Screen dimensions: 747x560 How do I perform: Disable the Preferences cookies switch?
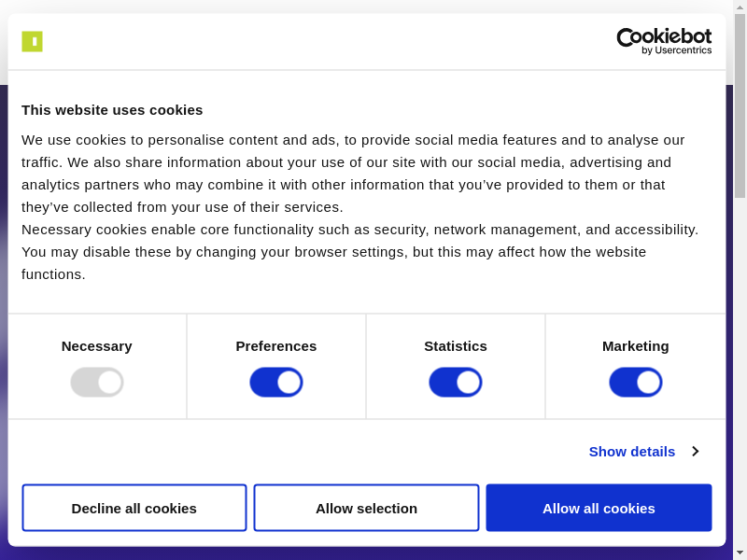[x=276, y=383]
